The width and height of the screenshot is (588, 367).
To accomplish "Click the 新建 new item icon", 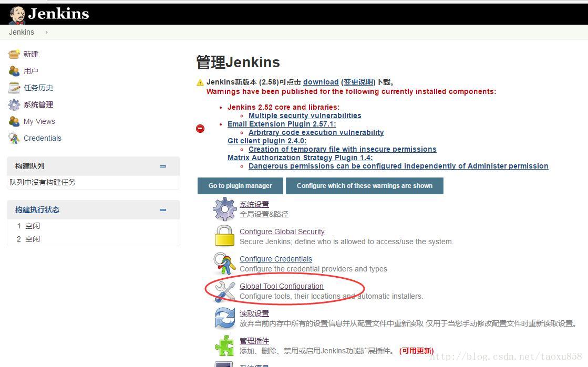I will pyautogui.click(x=14, y=55).
